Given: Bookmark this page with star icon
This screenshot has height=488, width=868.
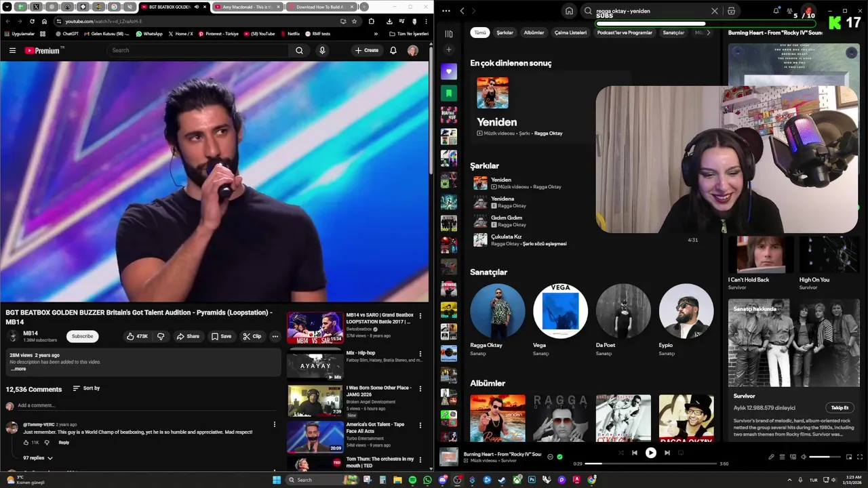Looking at the screenshot, I should coord(354,21).
